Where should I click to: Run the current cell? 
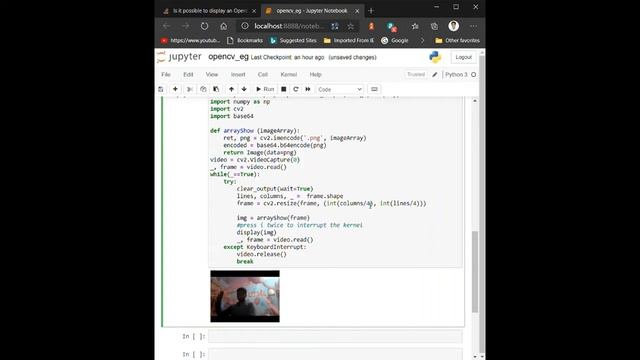click(x=265, y=89)
